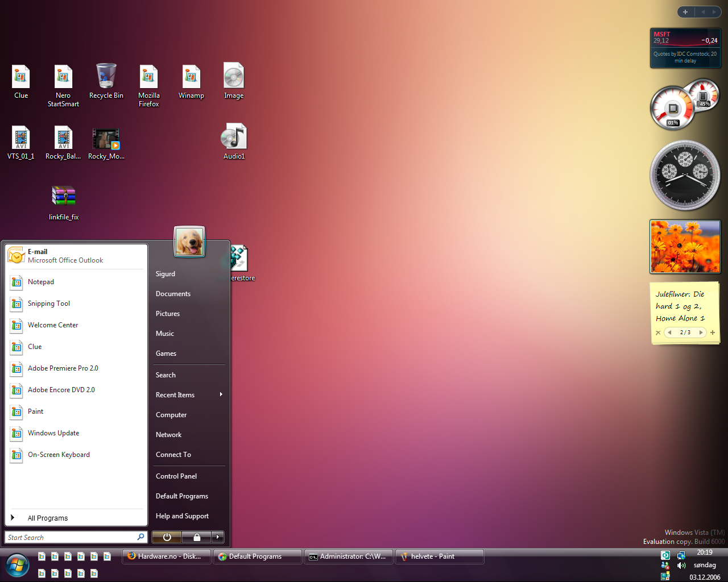This screenshot has height=582, width=728.
Task: Expand the lock options arrow menu
Action: (218, 537)
